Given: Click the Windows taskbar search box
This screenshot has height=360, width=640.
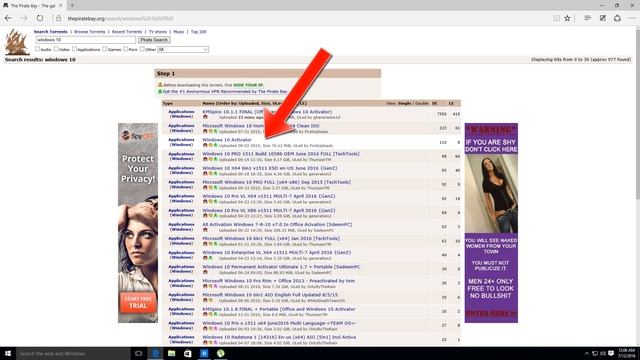Looking at the screenshot, I should [73, 353].
